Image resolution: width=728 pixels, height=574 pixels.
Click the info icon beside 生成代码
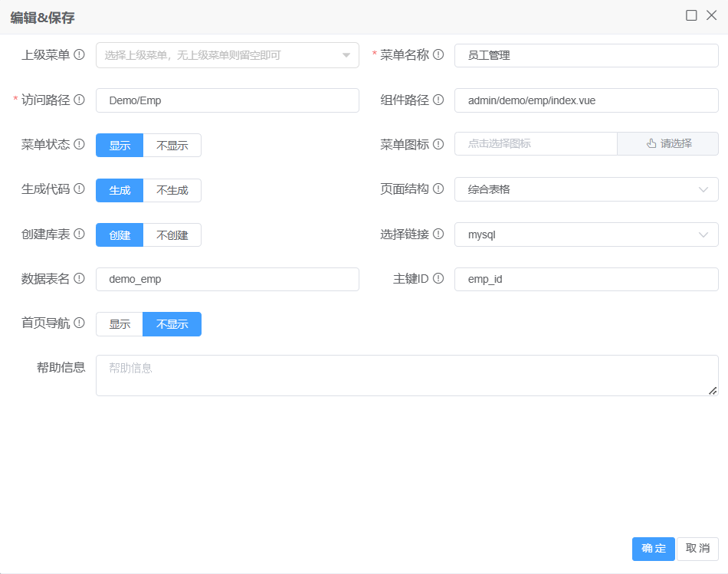[79, 189]
